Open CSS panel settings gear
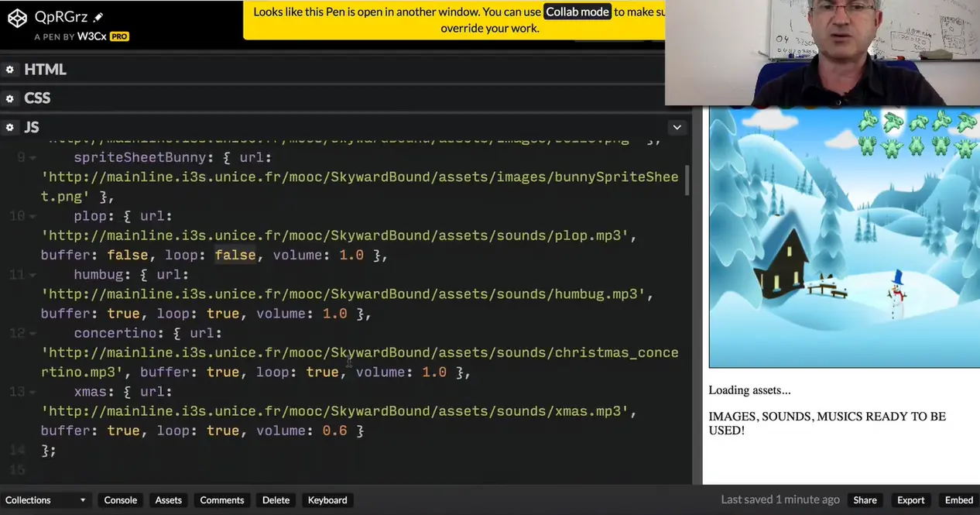The height and width of the screenshot is (515, 980). (x=10, y=98)
